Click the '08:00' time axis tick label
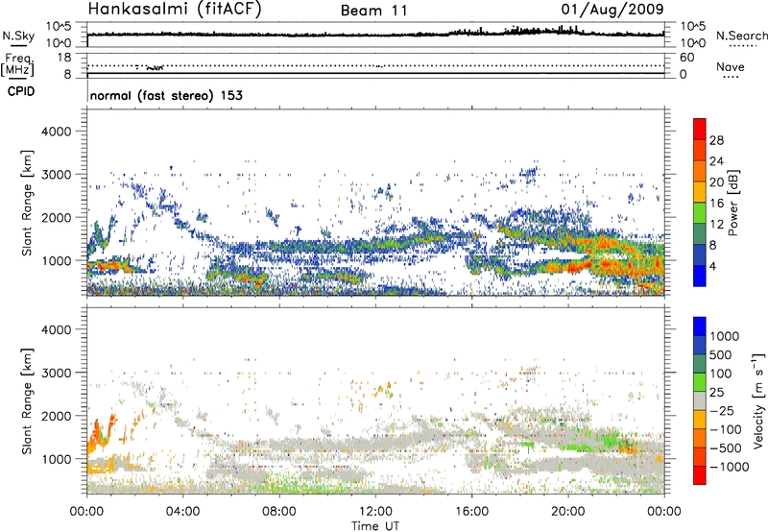The image size is (768, 532). click(x=279, y=512)
